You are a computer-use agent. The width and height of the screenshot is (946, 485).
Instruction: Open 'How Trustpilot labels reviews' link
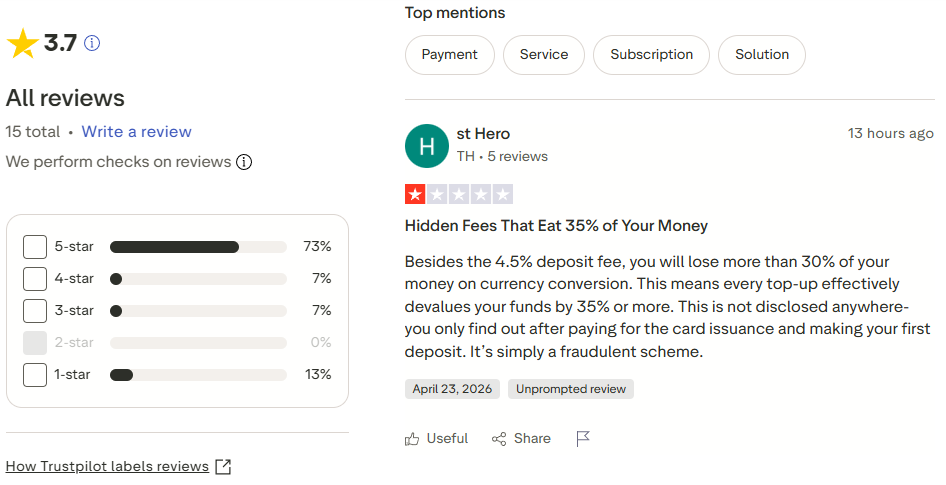pos(107,467)
